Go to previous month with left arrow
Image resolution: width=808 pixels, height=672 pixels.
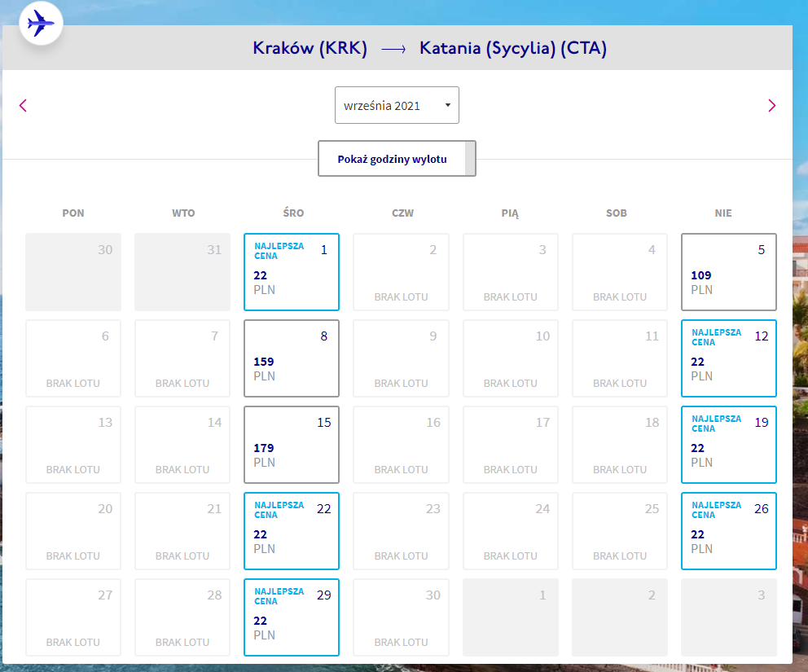click(x=23, y=106)
